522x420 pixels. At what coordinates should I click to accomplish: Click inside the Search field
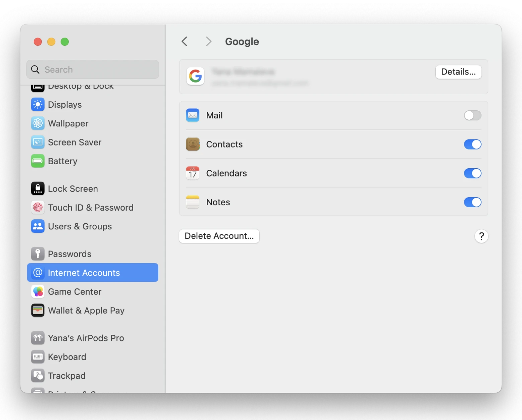(93, 69)
